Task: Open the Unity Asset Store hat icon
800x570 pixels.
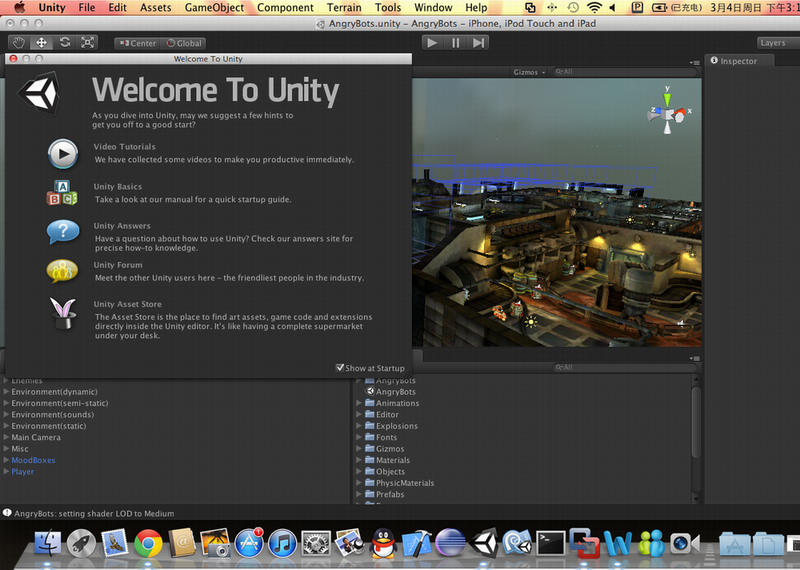Action: 63,313
